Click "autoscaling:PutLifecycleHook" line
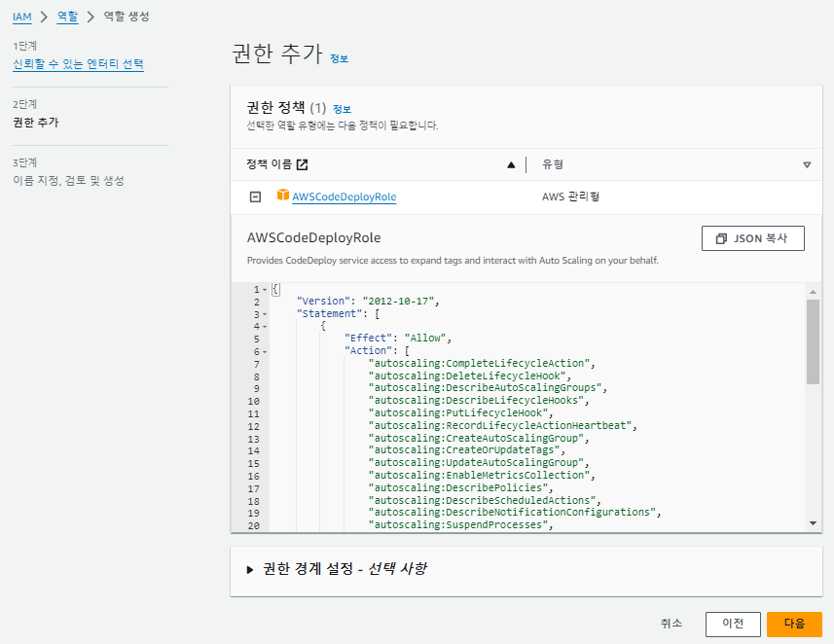The height and width of the screenshot is (644, 834). 461,413
